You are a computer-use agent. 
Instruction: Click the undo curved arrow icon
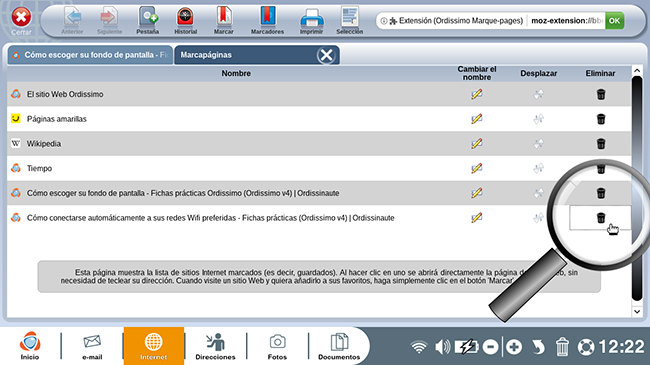pos(538,347)
